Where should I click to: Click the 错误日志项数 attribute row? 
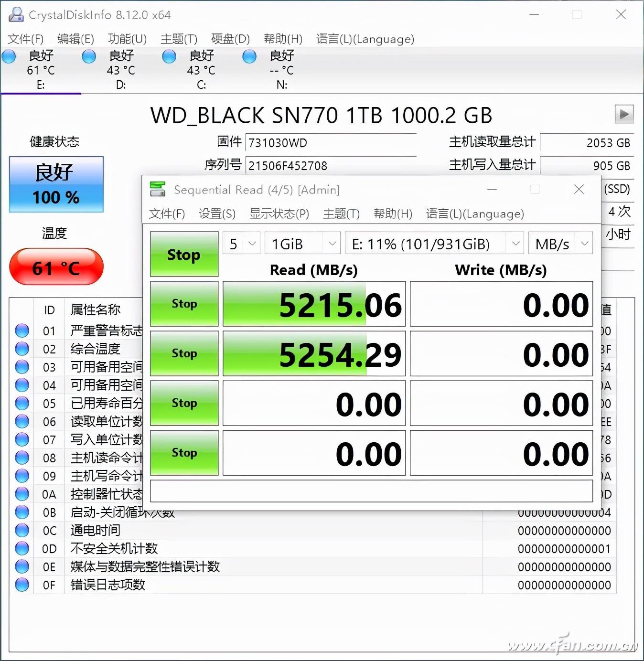click(x=313, y=585)
